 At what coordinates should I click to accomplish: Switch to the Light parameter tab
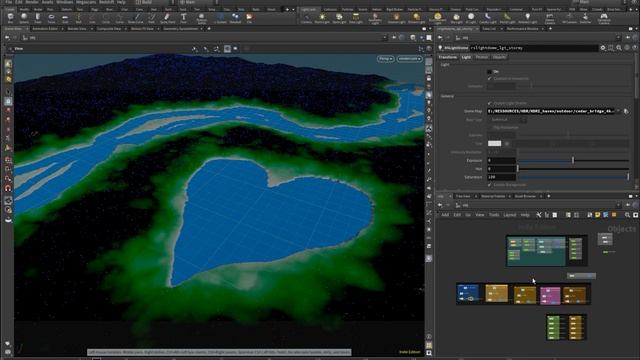pos(466,57)
